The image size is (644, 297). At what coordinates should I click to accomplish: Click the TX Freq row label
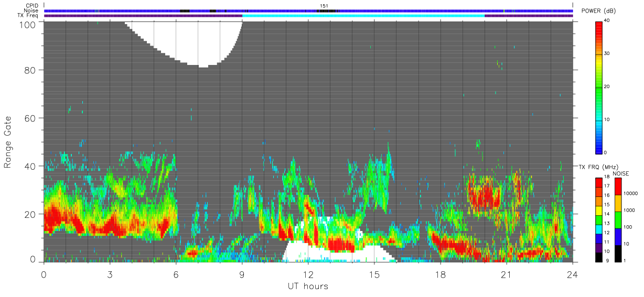click(28, 16)
